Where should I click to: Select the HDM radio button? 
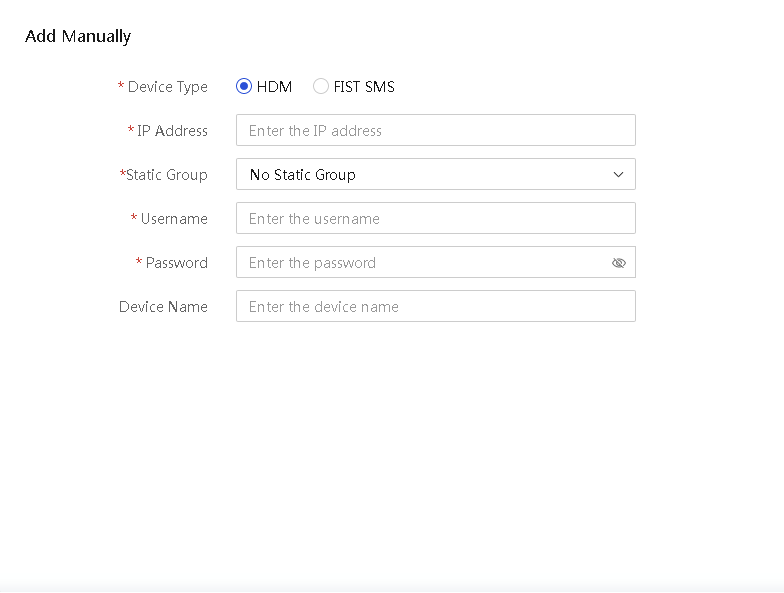(244, 86)
